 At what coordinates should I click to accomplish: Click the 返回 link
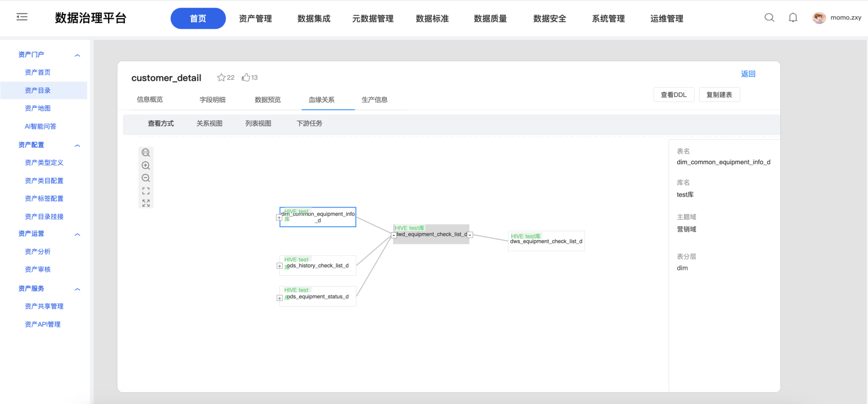(748, 74)
